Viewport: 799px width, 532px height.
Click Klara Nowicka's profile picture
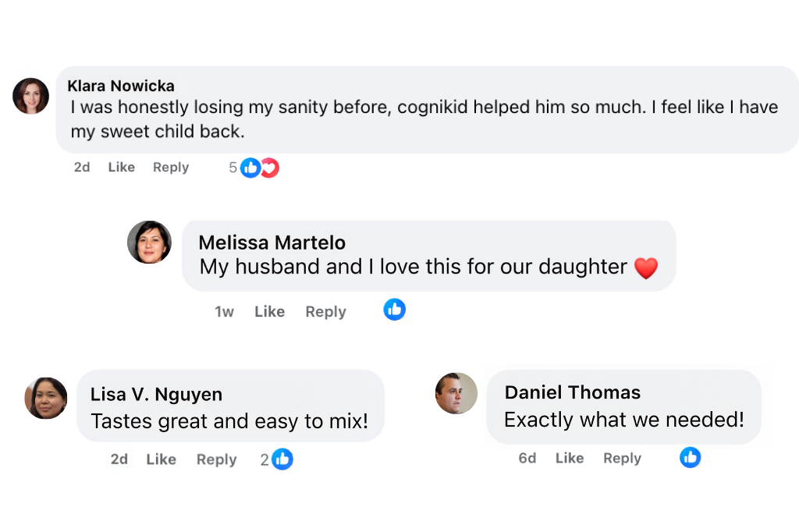coord(31,96)
